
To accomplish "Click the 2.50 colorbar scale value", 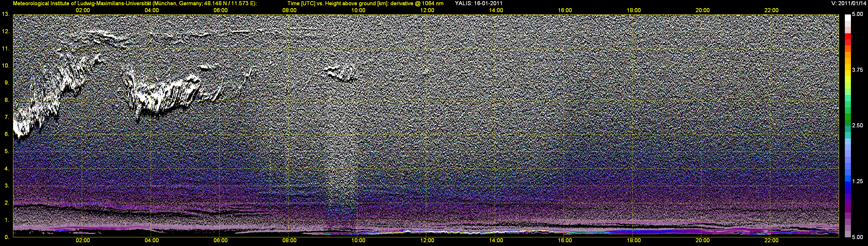I will point(858,126).
